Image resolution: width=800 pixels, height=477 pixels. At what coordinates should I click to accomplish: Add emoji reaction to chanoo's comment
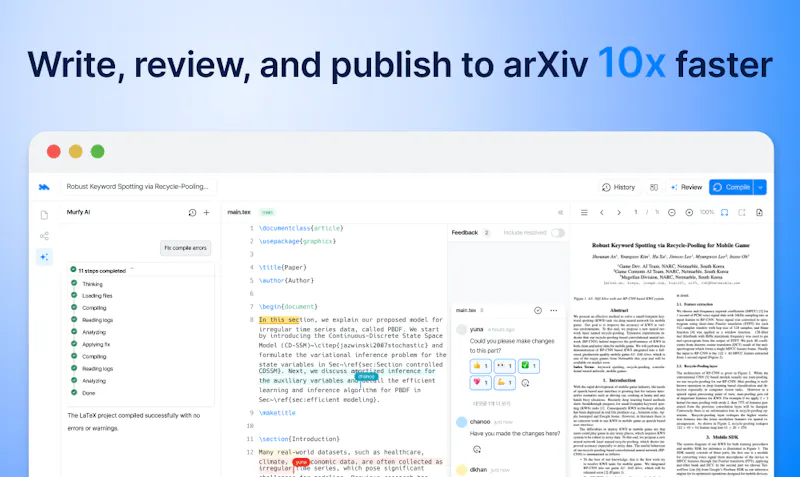click(477, 449)
